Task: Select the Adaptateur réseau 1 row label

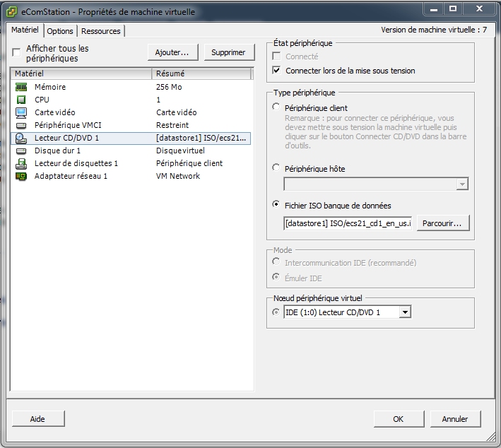Action: coord(71,176)
